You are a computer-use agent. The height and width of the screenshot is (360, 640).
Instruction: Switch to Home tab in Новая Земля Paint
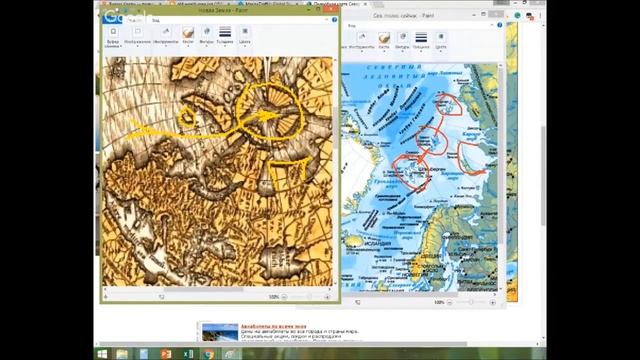click(x=135, y=20)
